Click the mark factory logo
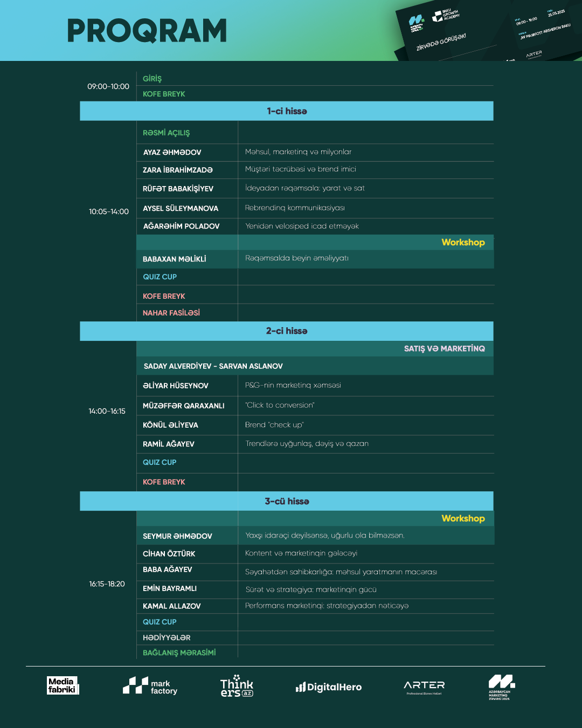 pyautogui.click(x=150, y=686)
